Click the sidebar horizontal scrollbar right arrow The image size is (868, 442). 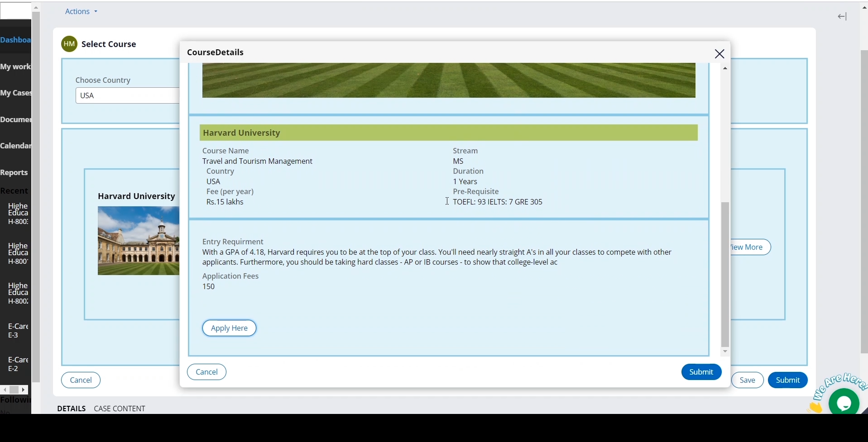[24, 390]
